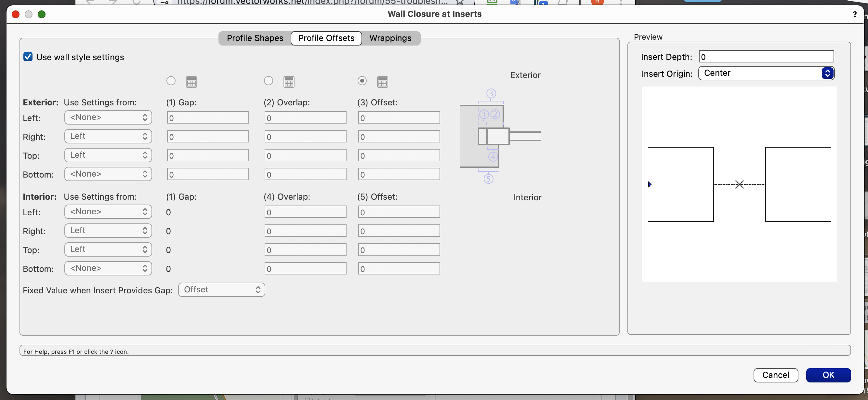Open the calculator for the Overlap column

pyautogui.click(x=289, y=81)
